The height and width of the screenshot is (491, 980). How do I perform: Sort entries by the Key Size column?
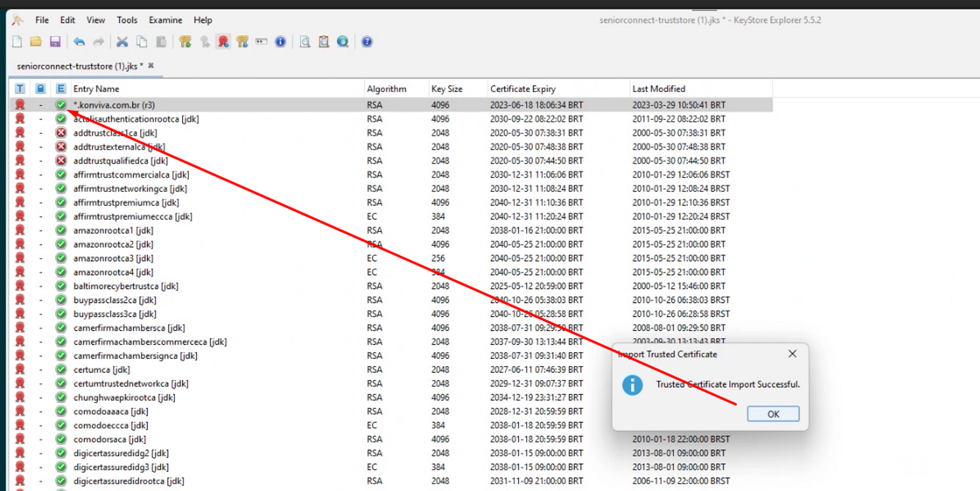pyautogui.click(x=458, y=89)
